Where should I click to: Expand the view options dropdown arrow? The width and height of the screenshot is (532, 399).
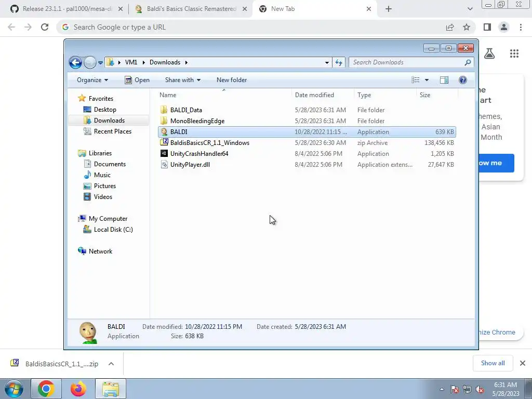427,80
